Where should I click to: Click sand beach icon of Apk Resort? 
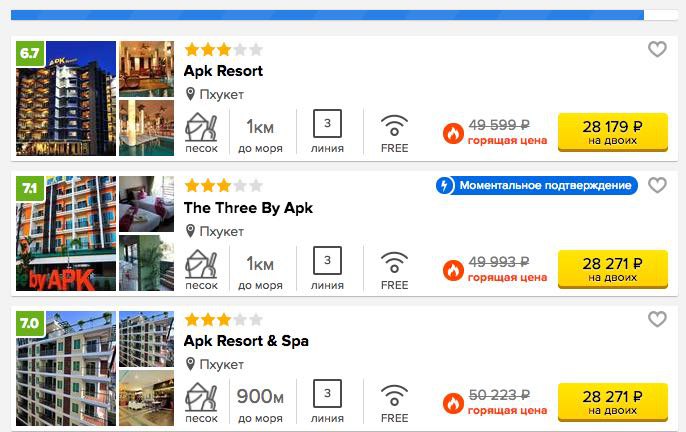coord(201,127)
